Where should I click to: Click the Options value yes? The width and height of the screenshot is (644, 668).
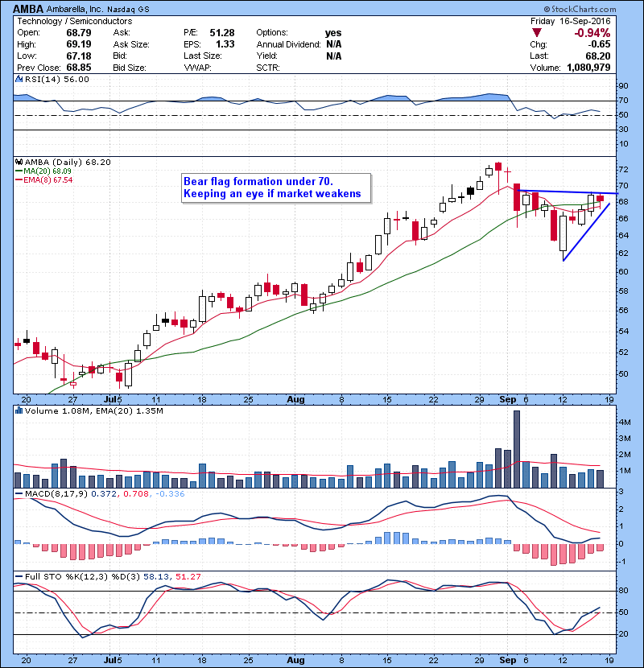coord(333,33)
